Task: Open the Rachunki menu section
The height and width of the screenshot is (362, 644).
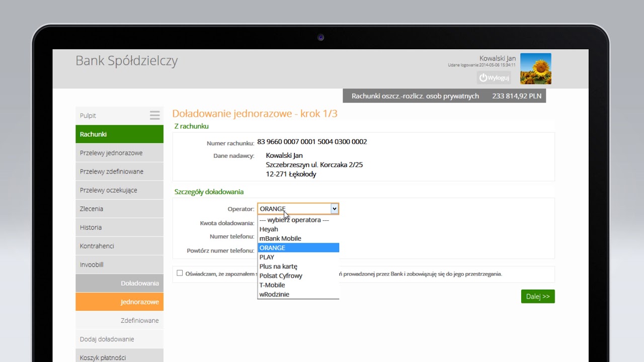Action: pos(119,134)
